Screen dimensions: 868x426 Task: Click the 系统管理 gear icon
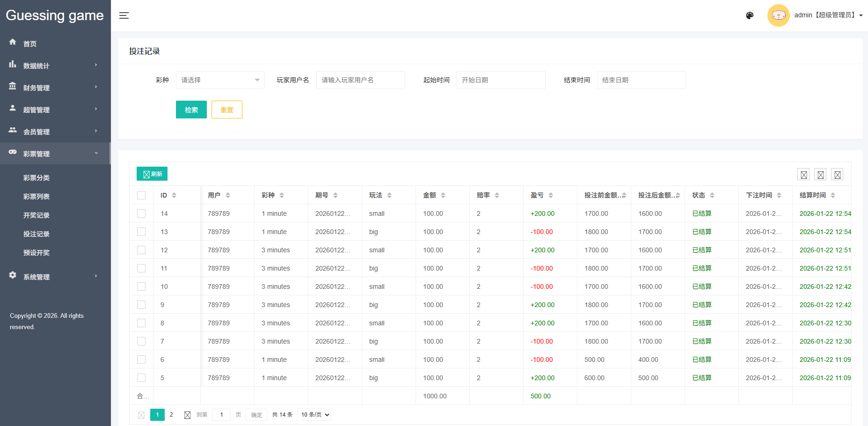click(13, 276)
